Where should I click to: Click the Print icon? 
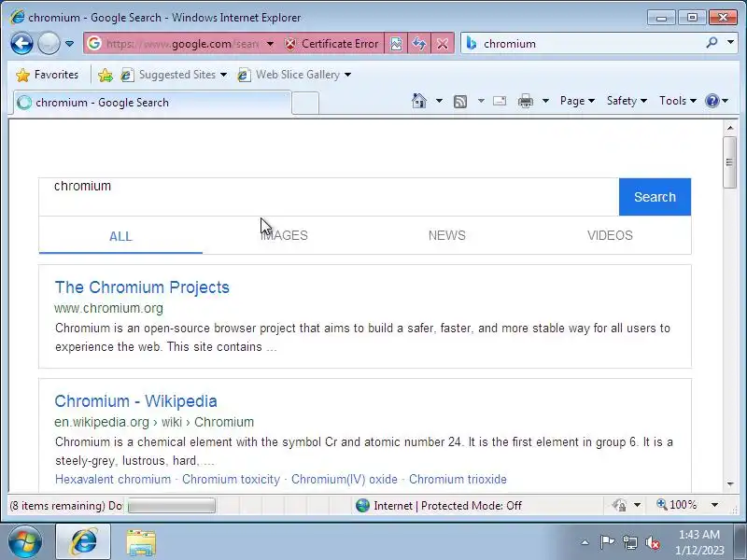point(526,101)
